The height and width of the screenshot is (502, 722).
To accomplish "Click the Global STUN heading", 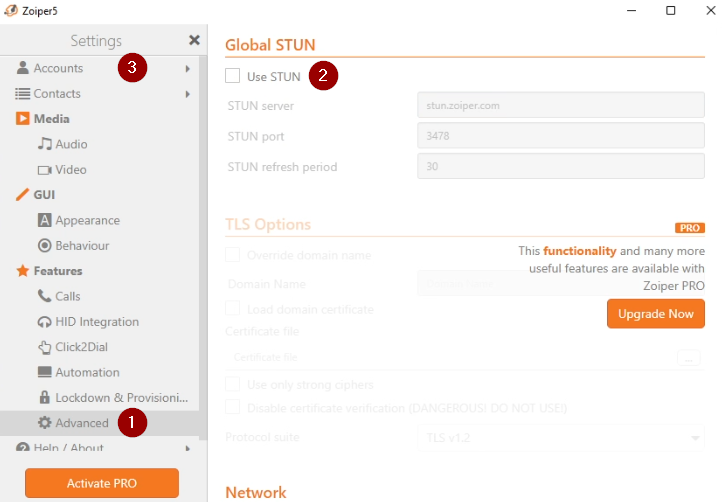I will tap(270, 45).
